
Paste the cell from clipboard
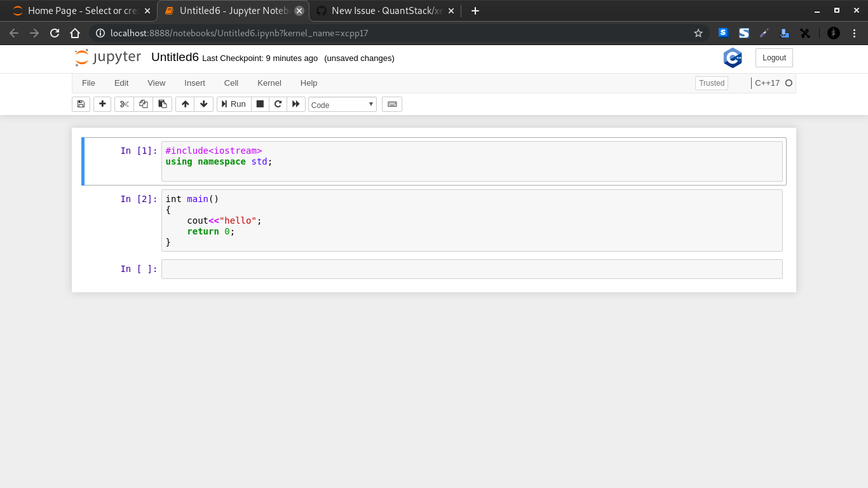click(162, 104)
